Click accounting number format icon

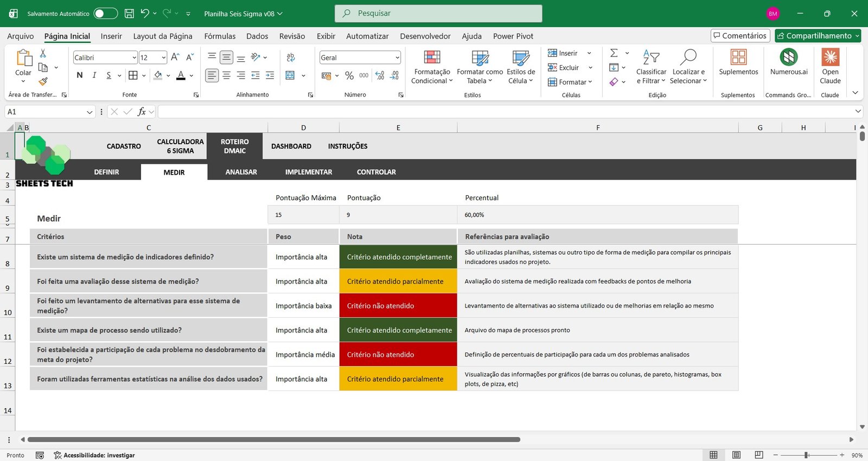coord(326,75)
